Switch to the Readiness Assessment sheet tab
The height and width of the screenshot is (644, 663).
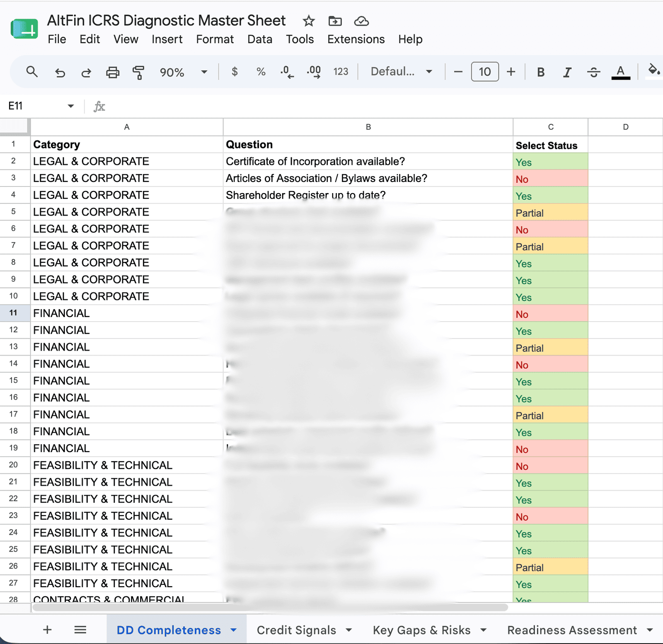572,630
